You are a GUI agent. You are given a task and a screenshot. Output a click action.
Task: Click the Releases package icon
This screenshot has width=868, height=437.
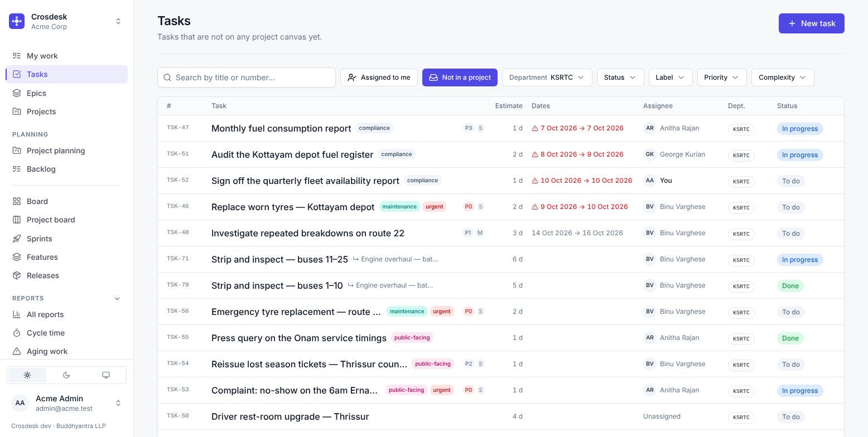[x=17, y=275]
